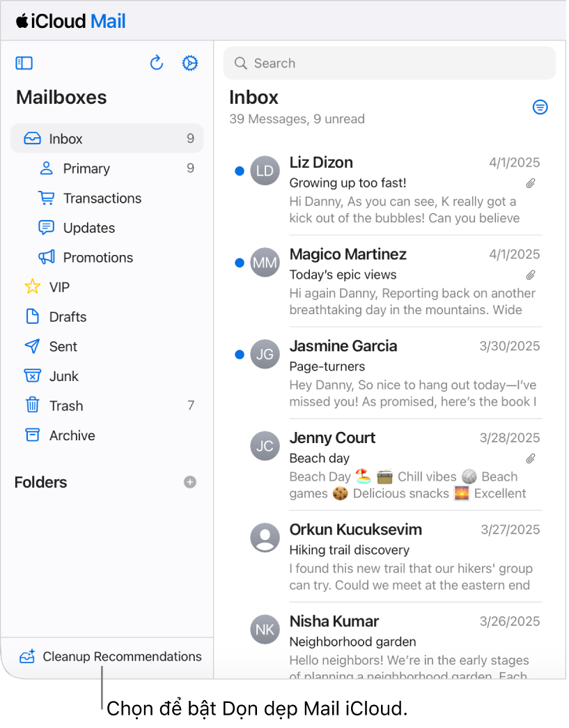Viewport: 569px width, 728px height.
Task: Click the JC avatar for Jenny Court
Action: tap(265, 446)
